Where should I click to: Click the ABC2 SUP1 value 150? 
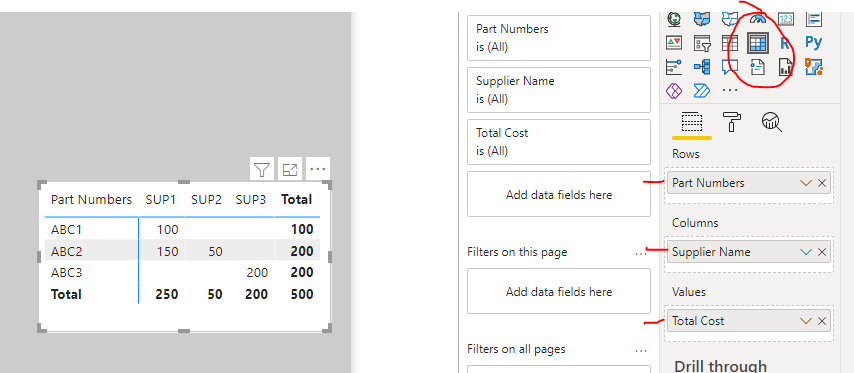[x=167, y=252]
